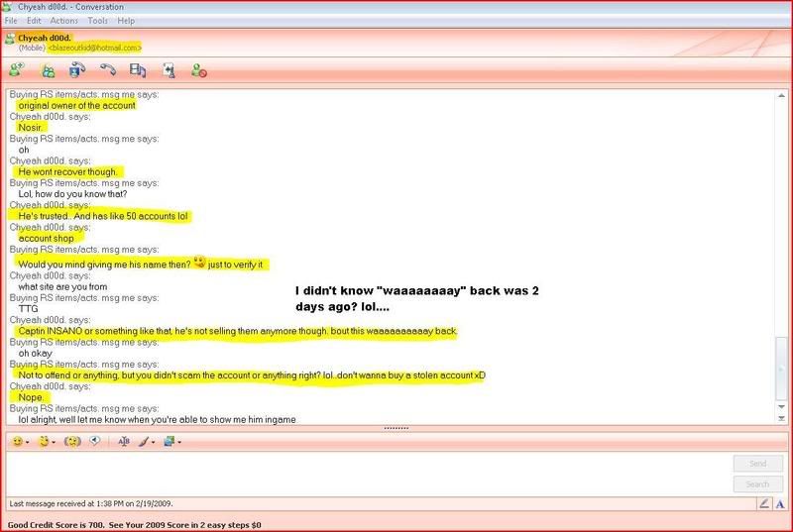Click the message starting "lol alright, well let me know"
Image resolution: width=793 pixels, height=532 pixels.
(x=158, y=419)
